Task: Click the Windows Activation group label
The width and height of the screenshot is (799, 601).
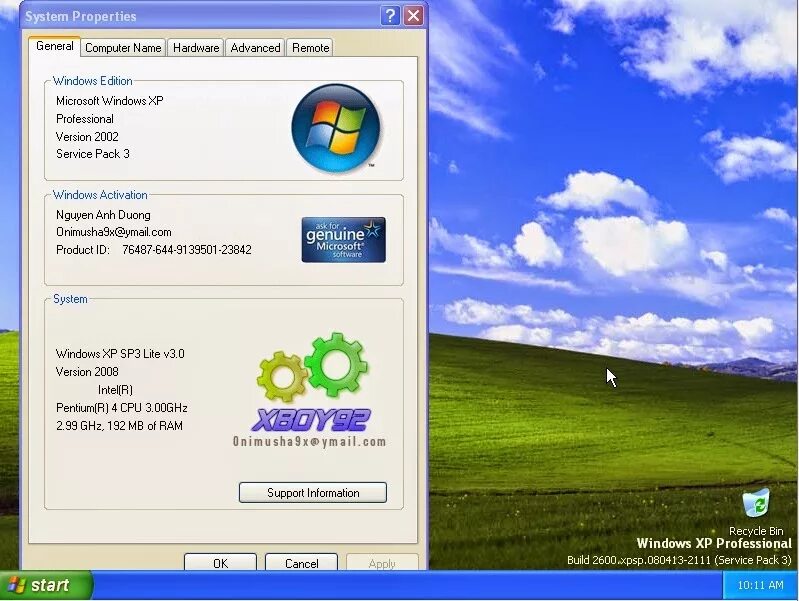Action: [100, 195]
